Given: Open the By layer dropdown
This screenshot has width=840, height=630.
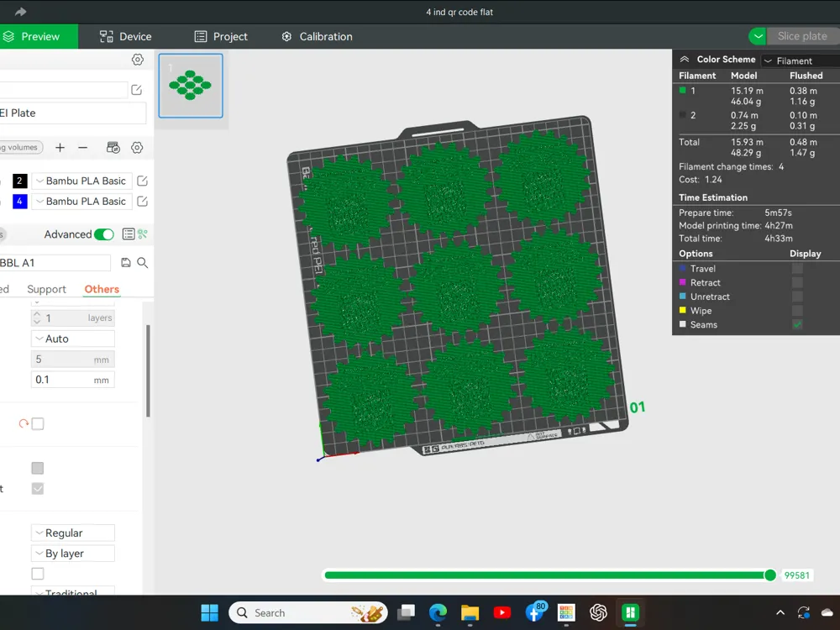Looking at the screenshot, I should [73, 554].
